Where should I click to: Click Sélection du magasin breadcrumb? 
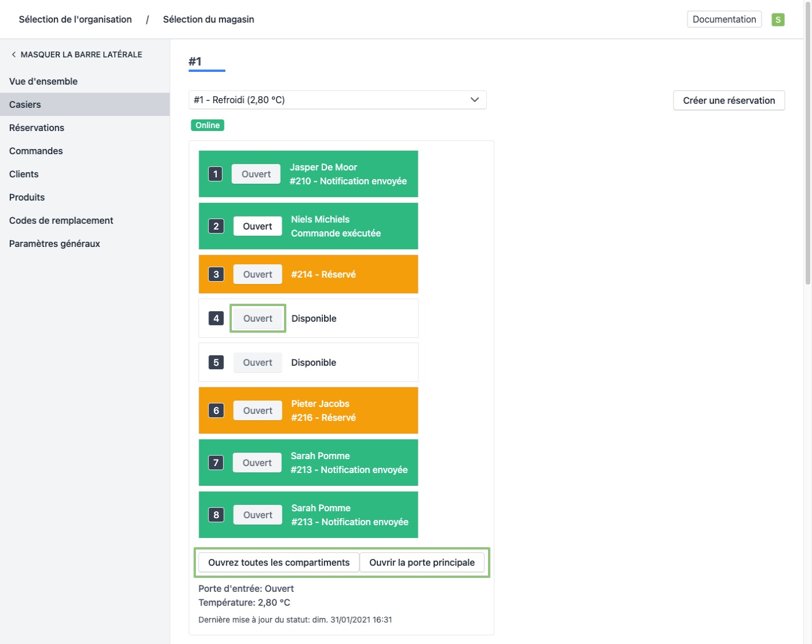point(209,19)
